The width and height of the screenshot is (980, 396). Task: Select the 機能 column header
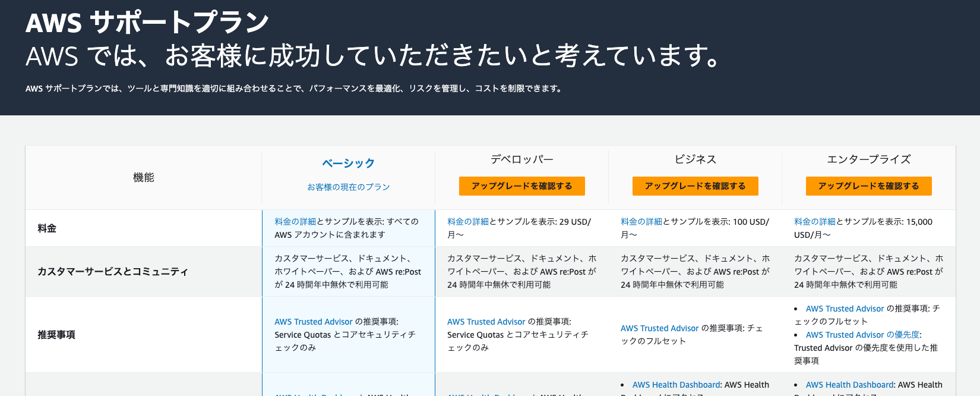(143, 177)
